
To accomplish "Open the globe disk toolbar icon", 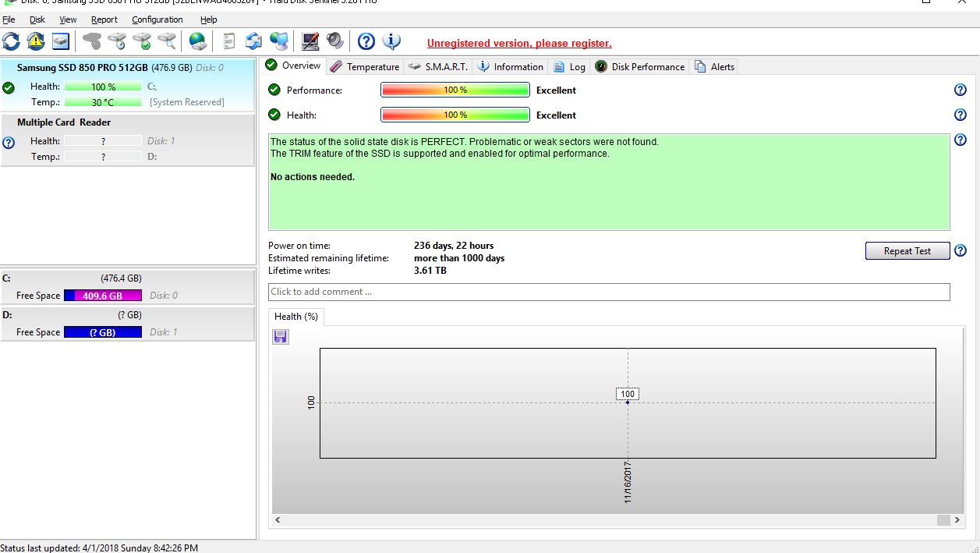I will (x=198, y=41).
